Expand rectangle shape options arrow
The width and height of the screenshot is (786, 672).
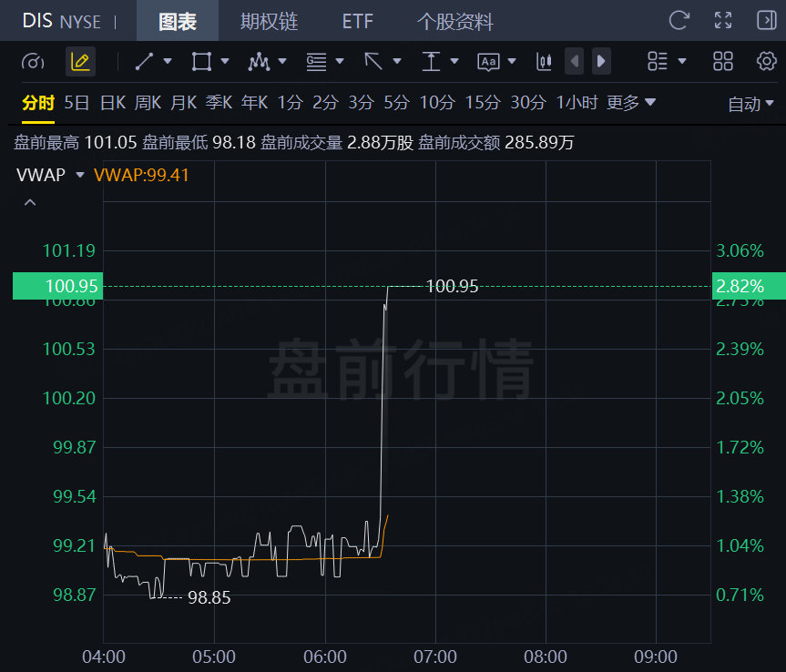[x=225, y=61]
